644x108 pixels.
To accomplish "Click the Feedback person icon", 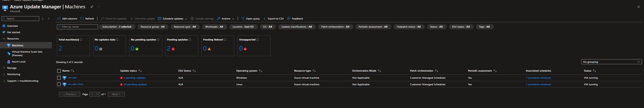I will (288, 19).
